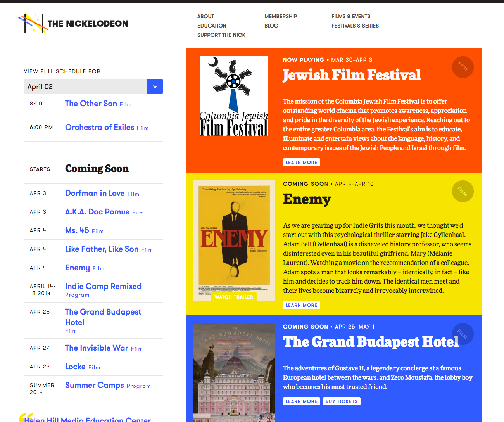Open the Blog menu item
Screen dimensions: 504x422
click(271, 26)
